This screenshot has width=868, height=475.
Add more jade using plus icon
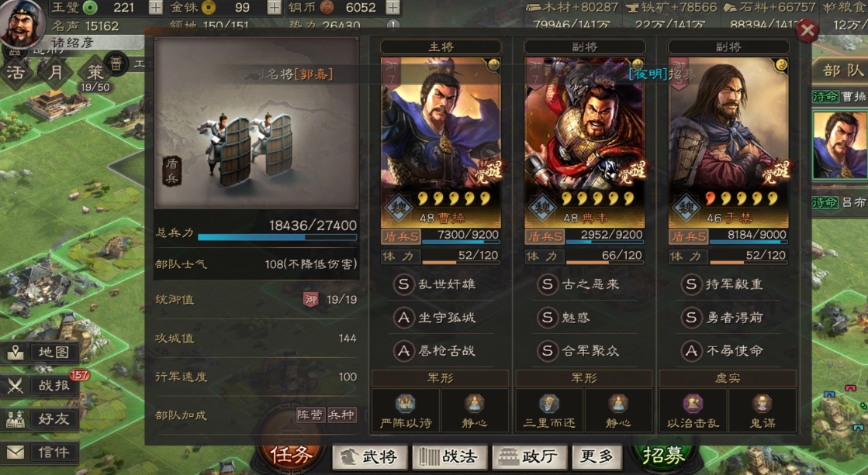[156, 7]
